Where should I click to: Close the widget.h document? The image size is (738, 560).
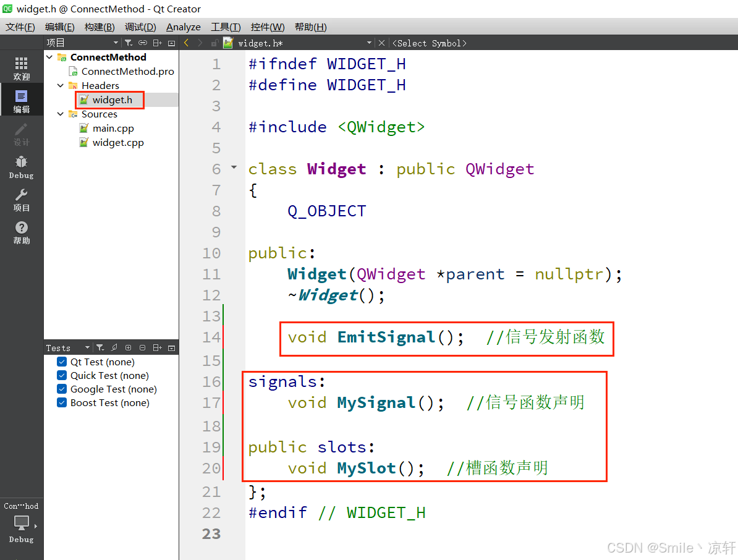(x=382, y=43)
